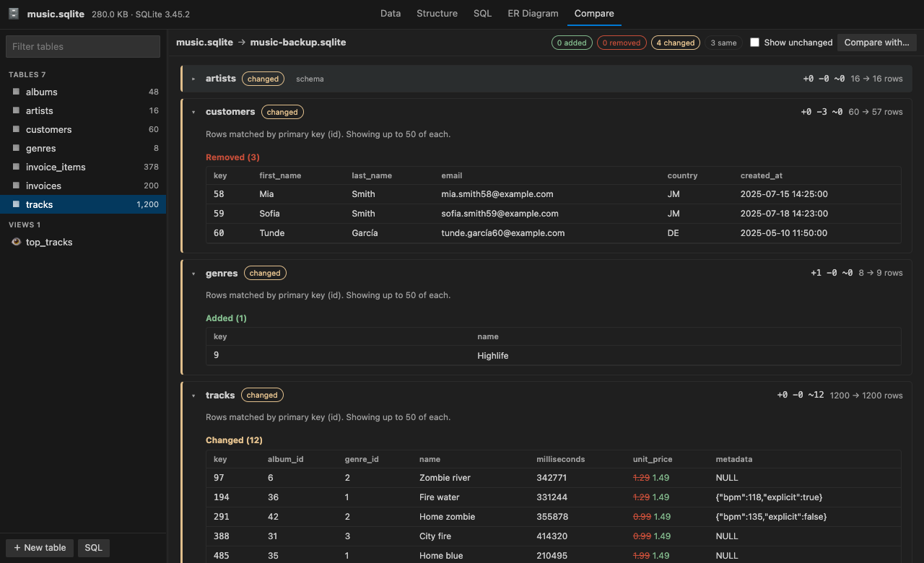Click the 60 → 57 rows summary
924x563 pixels.
(x=876, y=112)
